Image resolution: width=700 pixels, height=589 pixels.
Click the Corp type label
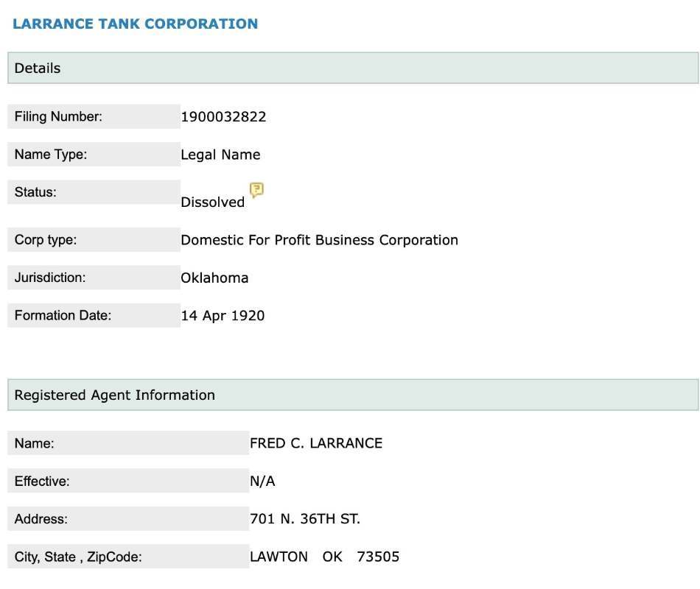tap(46, 240)
